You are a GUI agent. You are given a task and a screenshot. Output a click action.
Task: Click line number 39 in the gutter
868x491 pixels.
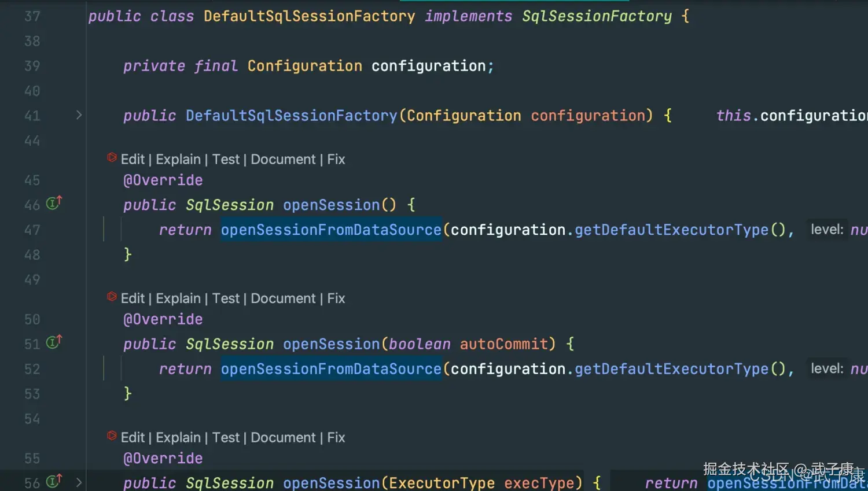pyautogui.click(x=32, y=66)
